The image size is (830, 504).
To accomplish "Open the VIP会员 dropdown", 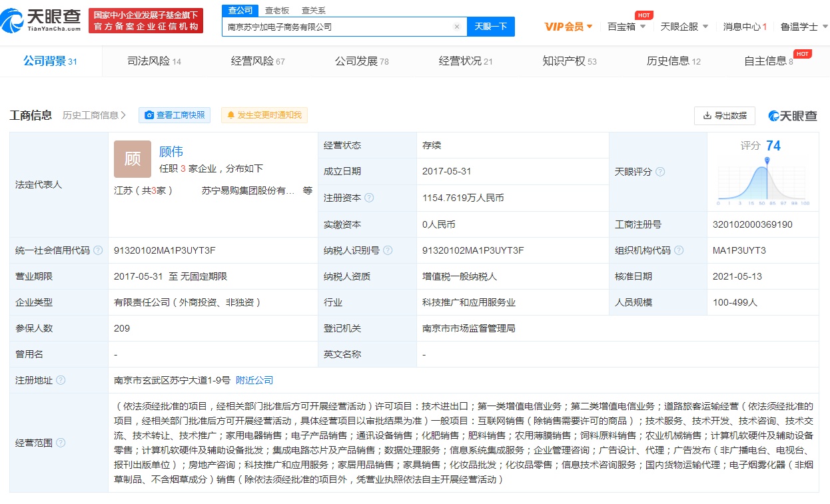I will pos(568,27).
